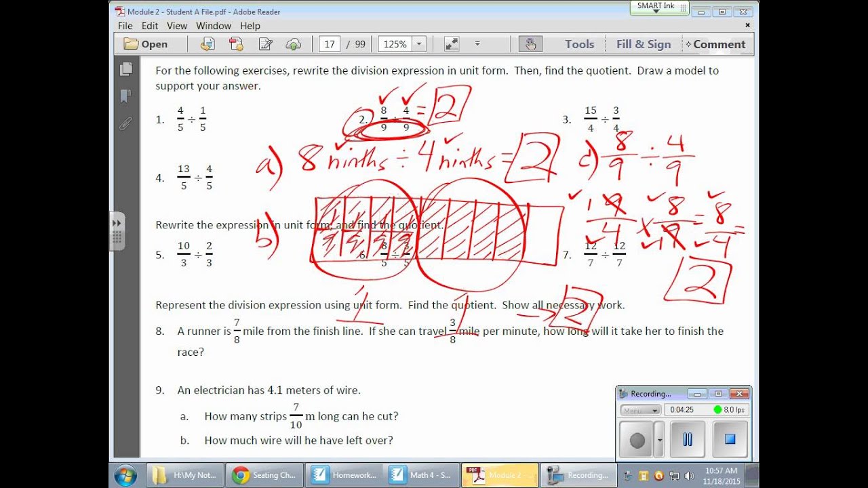The width and height of the screenshot is (868, 488).
Task: Expand the SMART Ink floating toolbar arrows
Action: tap(117, 222)
